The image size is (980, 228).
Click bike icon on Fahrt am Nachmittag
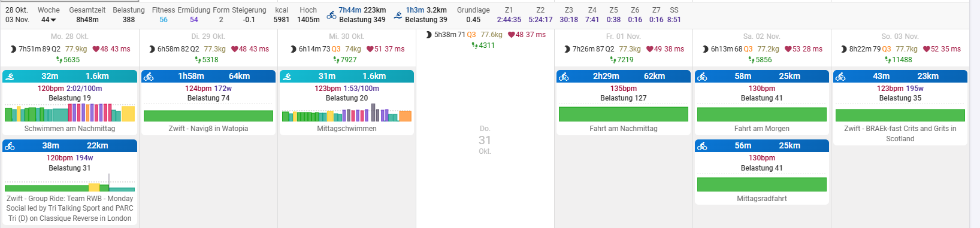tap(564, 77)
